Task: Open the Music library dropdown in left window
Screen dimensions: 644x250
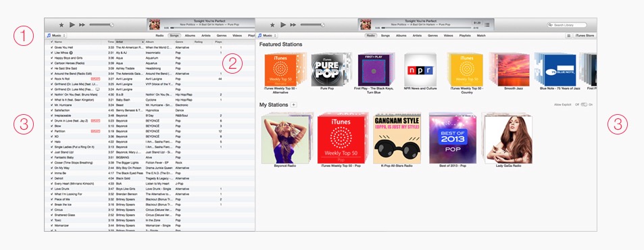Action: pos(56,36)
